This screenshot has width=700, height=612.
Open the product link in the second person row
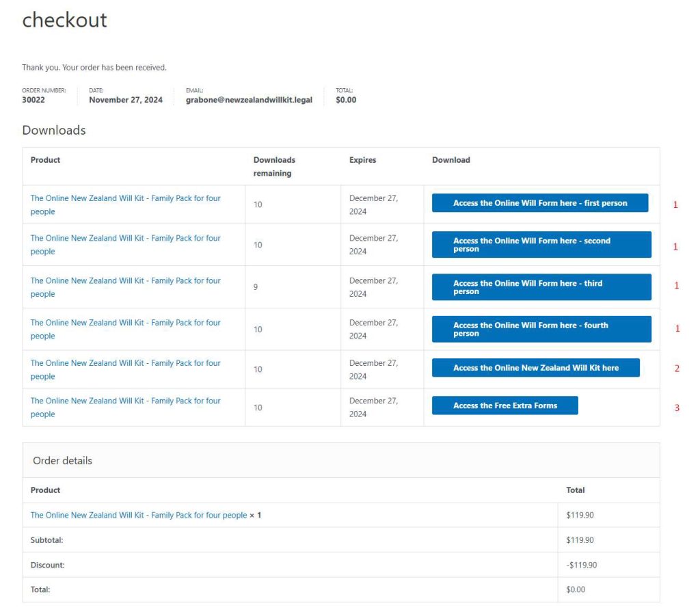click(x=126, y=245)
